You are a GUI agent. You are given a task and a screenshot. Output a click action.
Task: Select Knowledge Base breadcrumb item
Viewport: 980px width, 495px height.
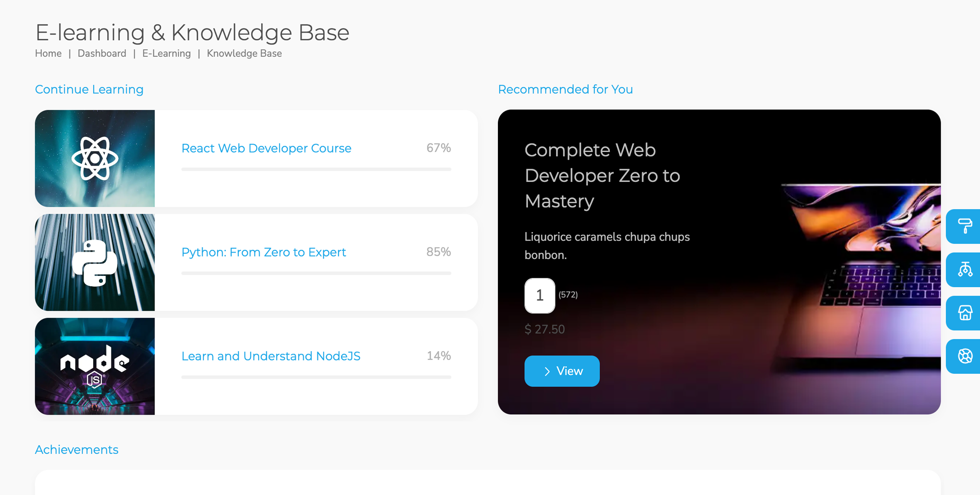pyautogui.click(x=244, y=53)
